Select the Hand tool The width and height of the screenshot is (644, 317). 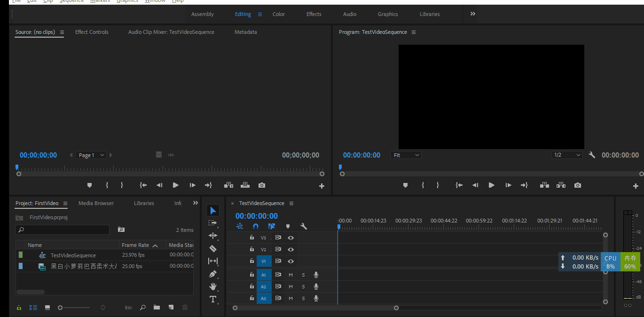pos(213,286)
